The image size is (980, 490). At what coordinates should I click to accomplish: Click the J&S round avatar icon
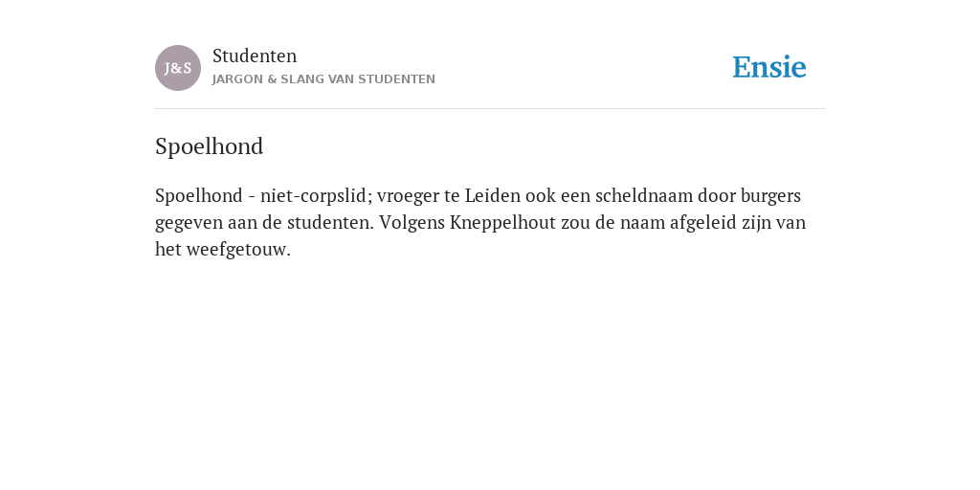(178, 68)
